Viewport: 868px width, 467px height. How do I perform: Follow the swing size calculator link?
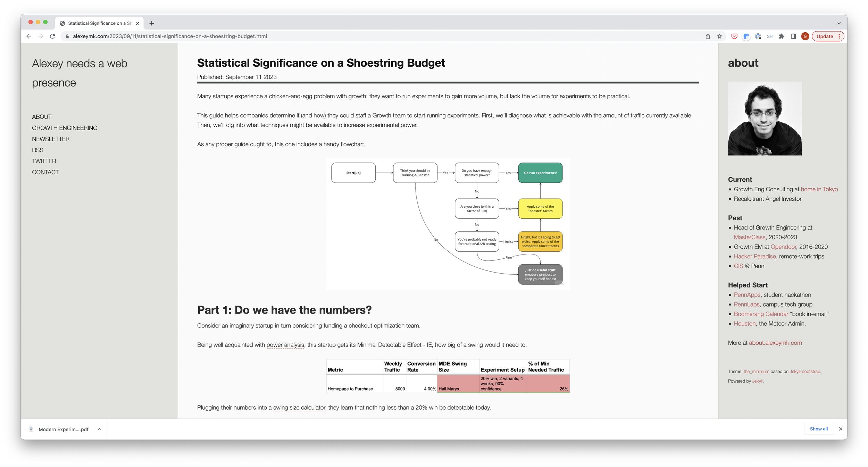(x=299, y=407)
